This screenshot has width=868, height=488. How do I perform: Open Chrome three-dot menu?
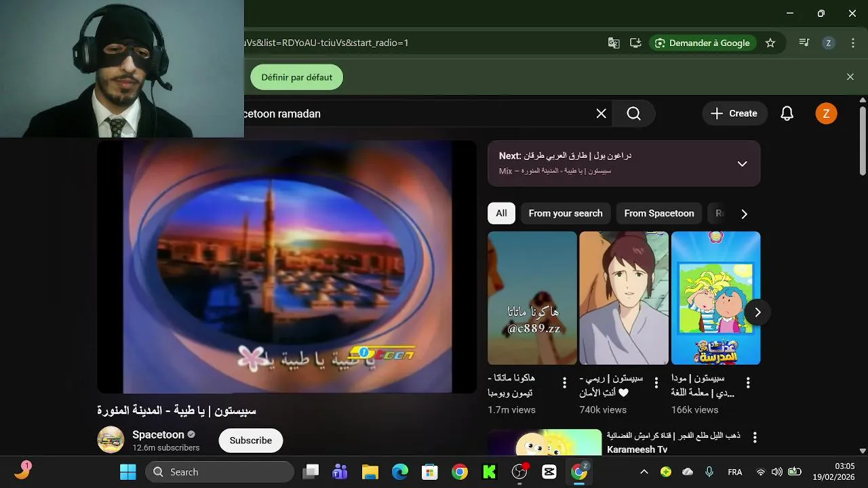click(x=852, y=43)
